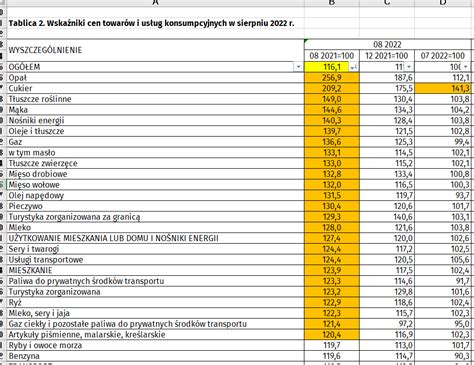Select the Ryż row label

155,303
